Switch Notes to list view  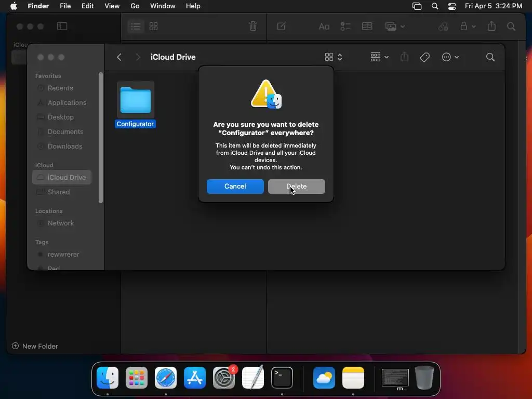coord(136,26)
